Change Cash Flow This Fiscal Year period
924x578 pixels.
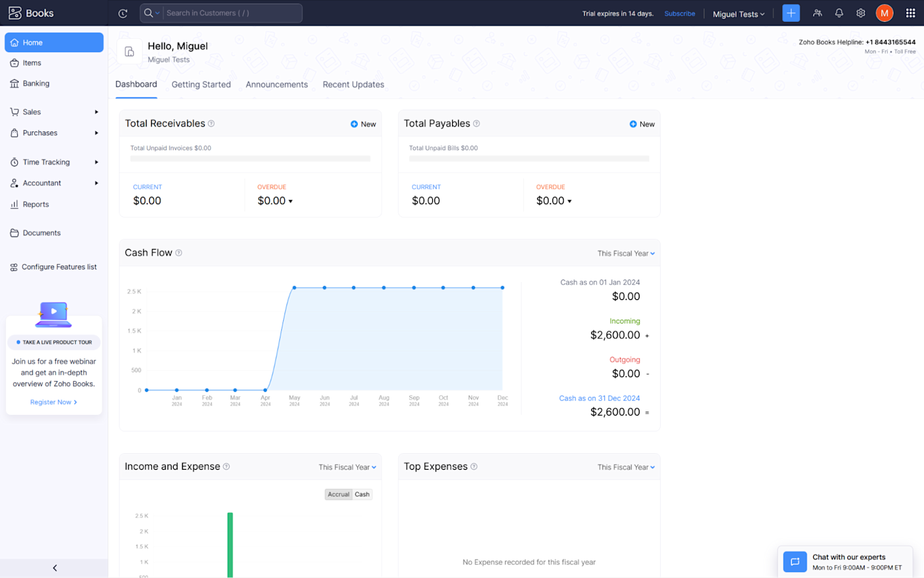[x=626, y=254]
